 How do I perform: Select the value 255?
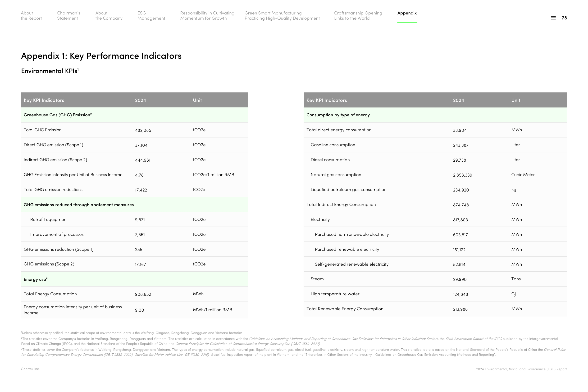tap(138, 250)
